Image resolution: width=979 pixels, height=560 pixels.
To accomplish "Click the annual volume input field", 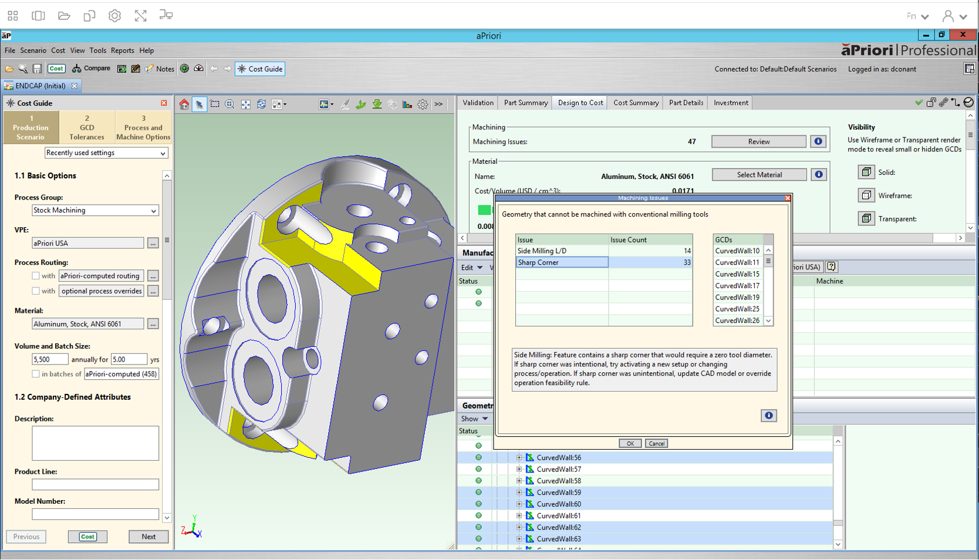I will [x=49, y=359].
